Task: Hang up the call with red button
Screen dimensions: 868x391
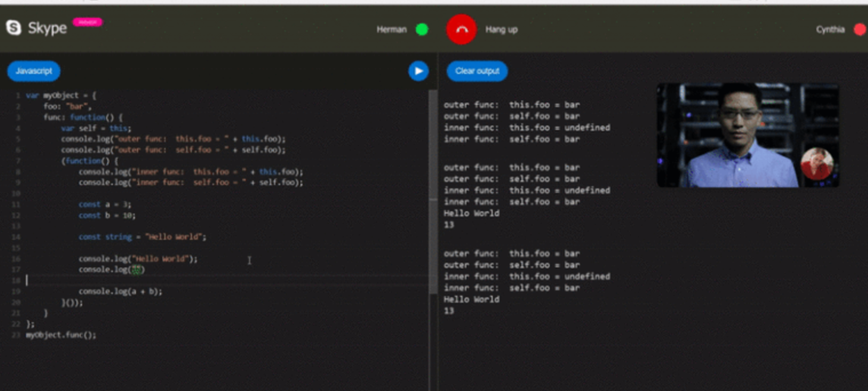Action: click(461, 29)
